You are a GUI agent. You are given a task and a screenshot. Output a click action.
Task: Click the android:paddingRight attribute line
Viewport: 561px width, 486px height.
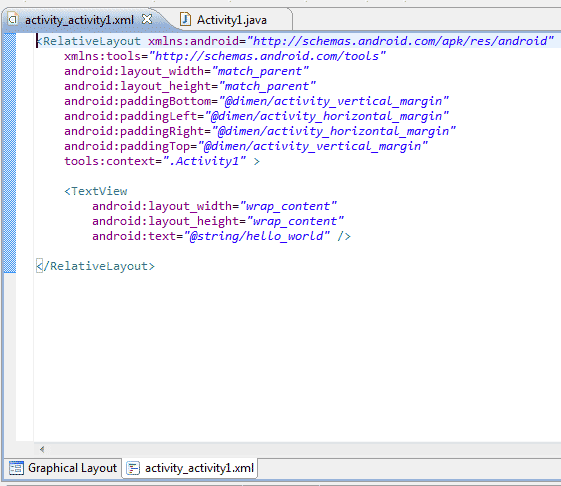click(260, 131)
